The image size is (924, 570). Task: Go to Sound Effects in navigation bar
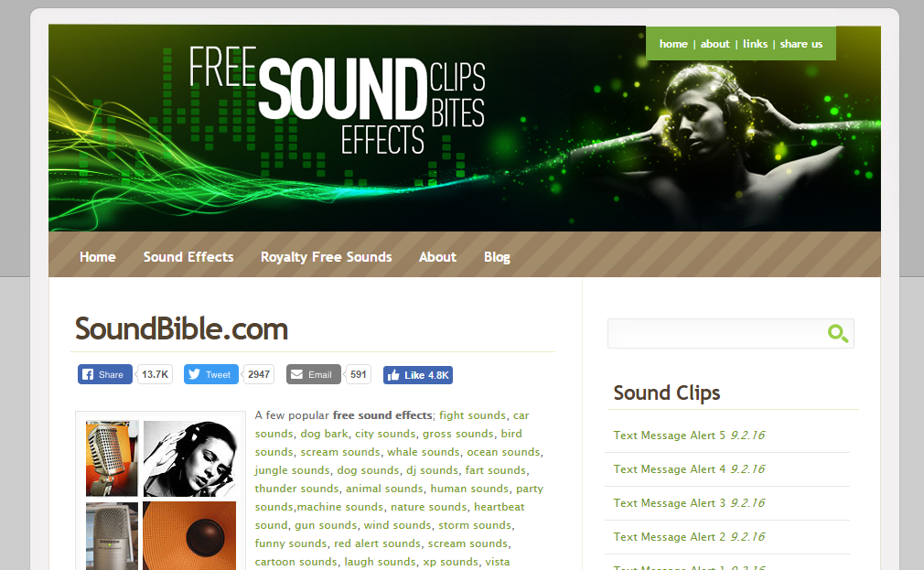[x=188, y=257]
